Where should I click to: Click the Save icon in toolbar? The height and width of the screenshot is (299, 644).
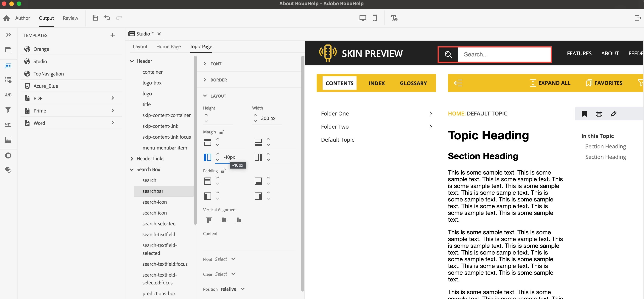(95, 18)
